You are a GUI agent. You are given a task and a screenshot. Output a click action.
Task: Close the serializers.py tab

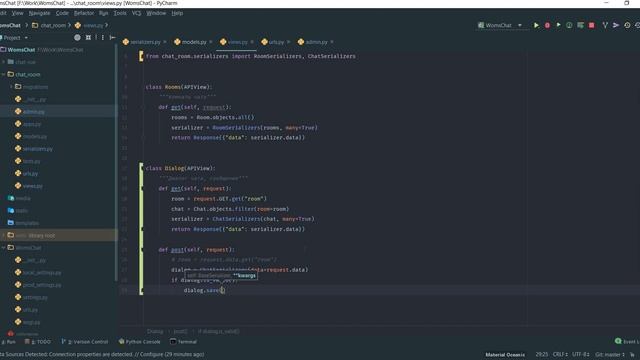pyautogui.click(x=165, y=42)
